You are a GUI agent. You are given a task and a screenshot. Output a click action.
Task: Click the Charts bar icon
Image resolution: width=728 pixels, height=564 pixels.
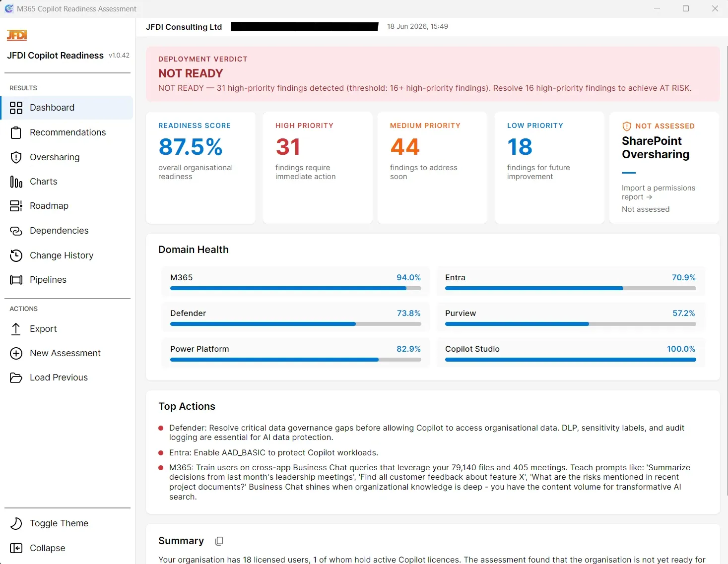pyautogui.click(x=16, y=182)
